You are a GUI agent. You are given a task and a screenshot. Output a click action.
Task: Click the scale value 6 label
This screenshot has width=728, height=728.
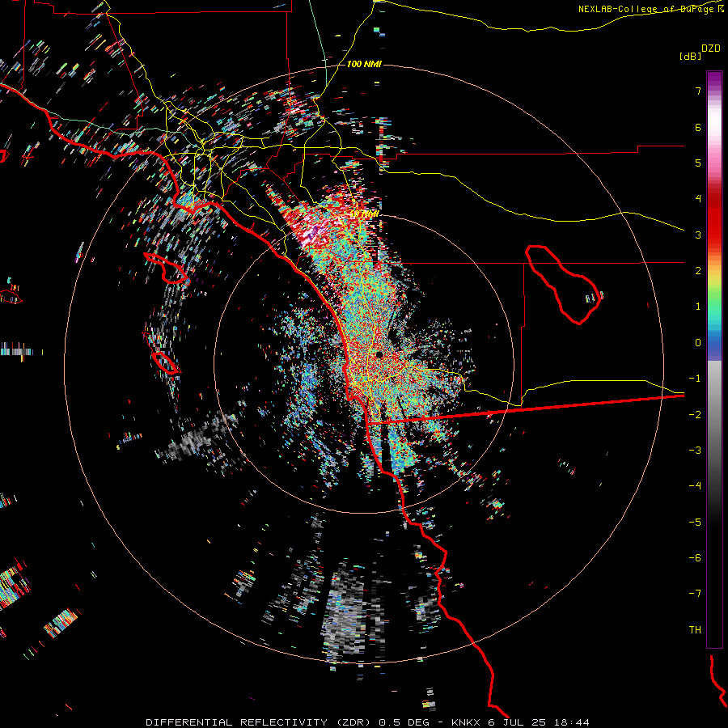pyautogui.click(x=698, y=127)
